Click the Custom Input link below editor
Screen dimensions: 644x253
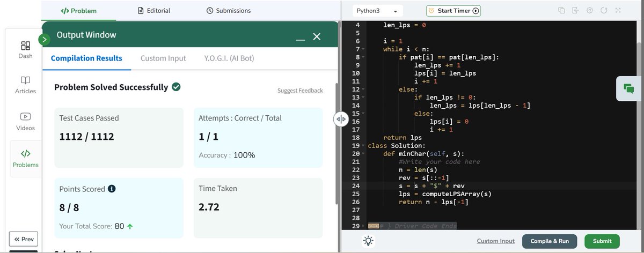click(x=495, y=241)
